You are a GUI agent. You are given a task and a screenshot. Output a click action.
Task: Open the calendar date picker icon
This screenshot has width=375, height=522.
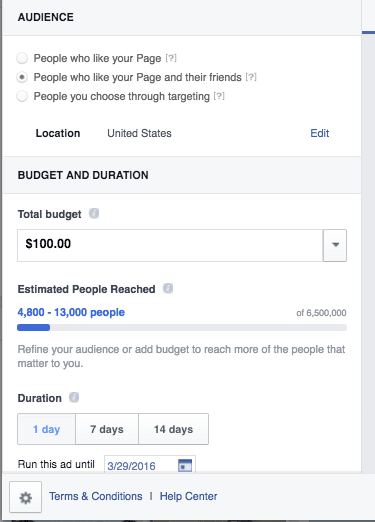tap(185, 465)
